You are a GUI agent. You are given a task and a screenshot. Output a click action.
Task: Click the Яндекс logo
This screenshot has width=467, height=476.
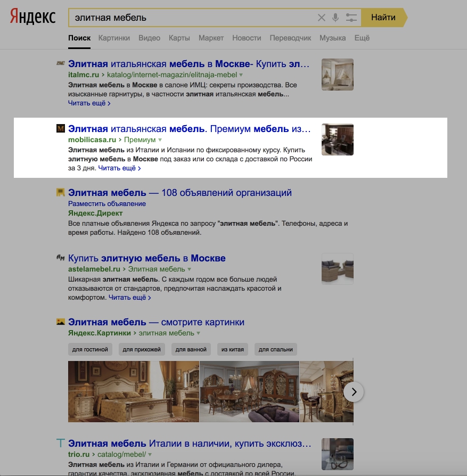tap(33, 17)
